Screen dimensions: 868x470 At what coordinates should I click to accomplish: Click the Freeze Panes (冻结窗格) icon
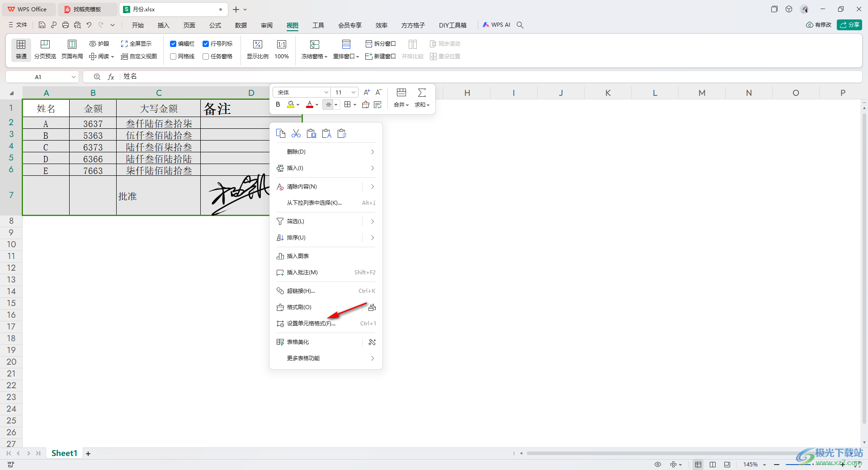pos(314,44)
